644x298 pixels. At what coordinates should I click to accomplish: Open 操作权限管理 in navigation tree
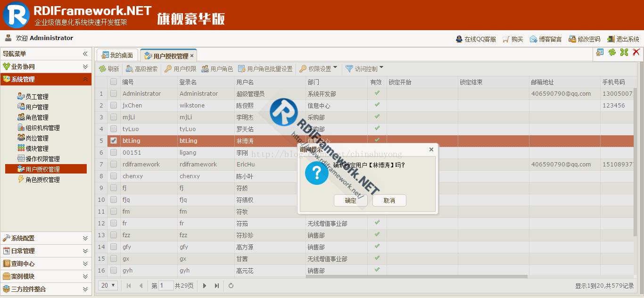click(x=42, y=159)
